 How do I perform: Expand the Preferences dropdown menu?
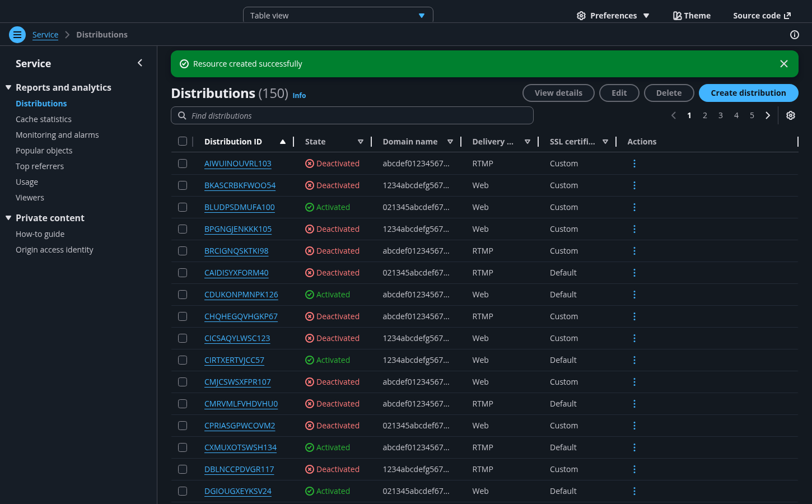[613, 16]
